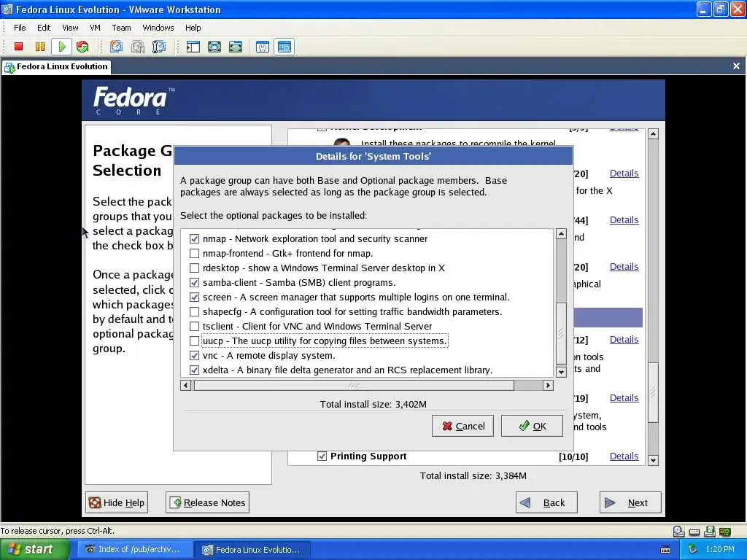The height and width of the screenshot is (560, 747).
Task: Click the hard disk device status icon
Action: [x=694, y=532]
